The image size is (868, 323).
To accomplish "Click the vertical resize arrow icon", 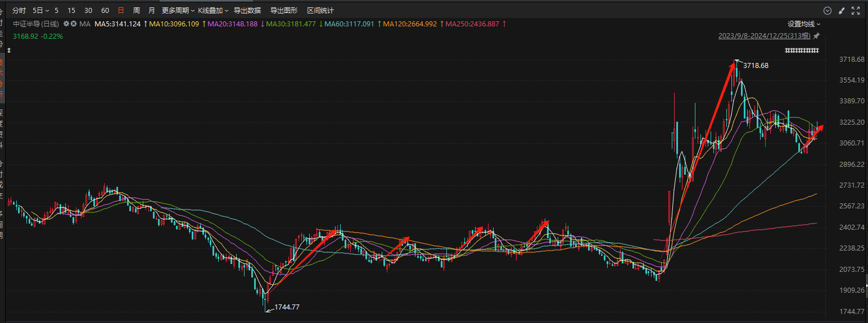I will [x=9, y=51].
